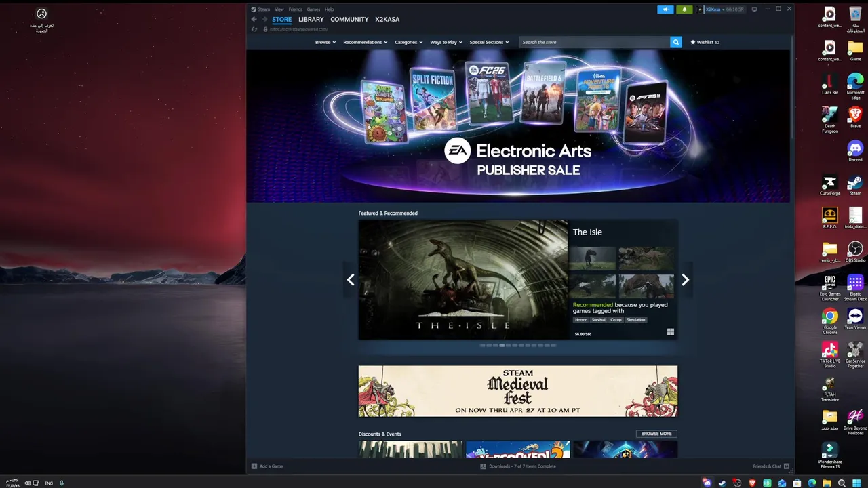
Task: Open the Games menu
Action: coord(313,9)
